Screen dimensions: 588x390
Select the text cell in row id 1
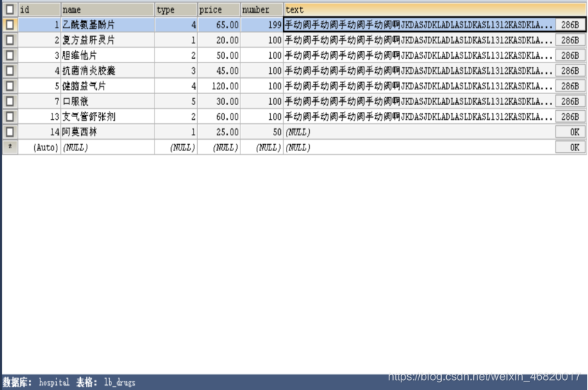point(419,25)
